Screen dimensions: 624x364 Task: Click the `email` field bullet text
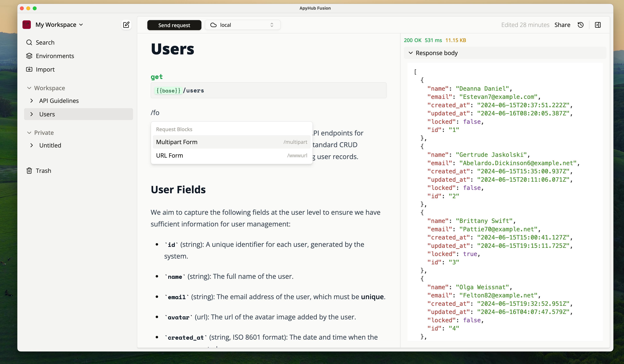(275, 297)
